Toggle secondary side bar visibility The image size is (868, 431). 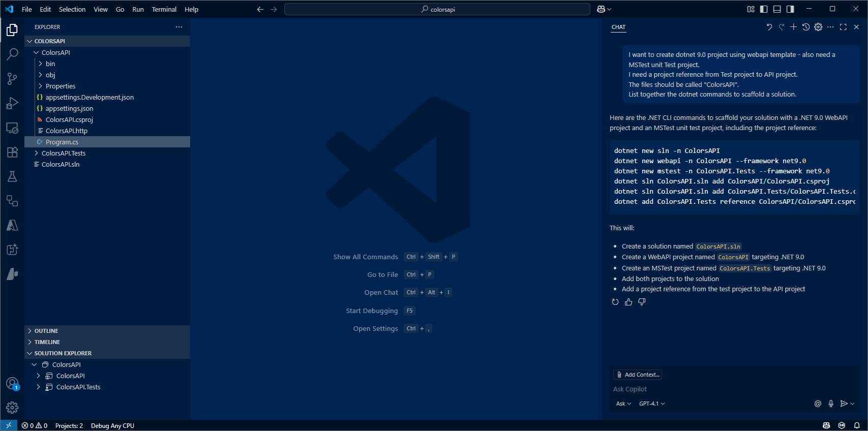790,9
